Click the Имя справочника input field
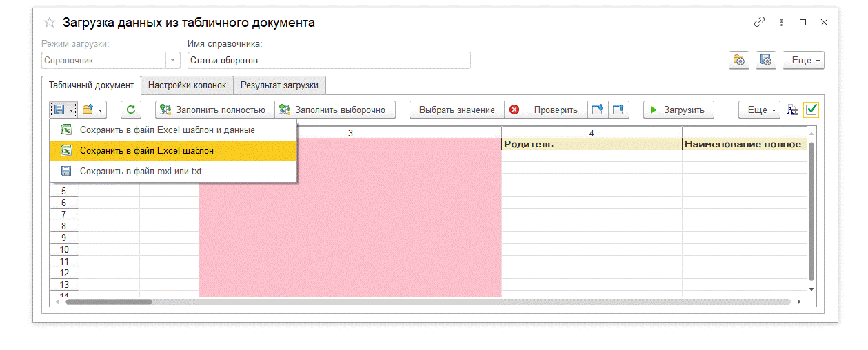This screenshot has height=350, width=868. [328, 61]
